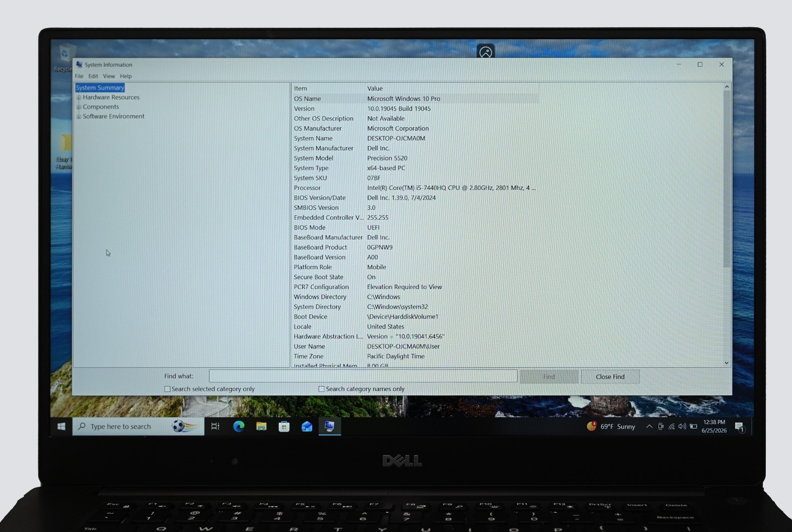Select the Time Zone row
The width and height of the screenshot is (792, 532).
point(416,356)
